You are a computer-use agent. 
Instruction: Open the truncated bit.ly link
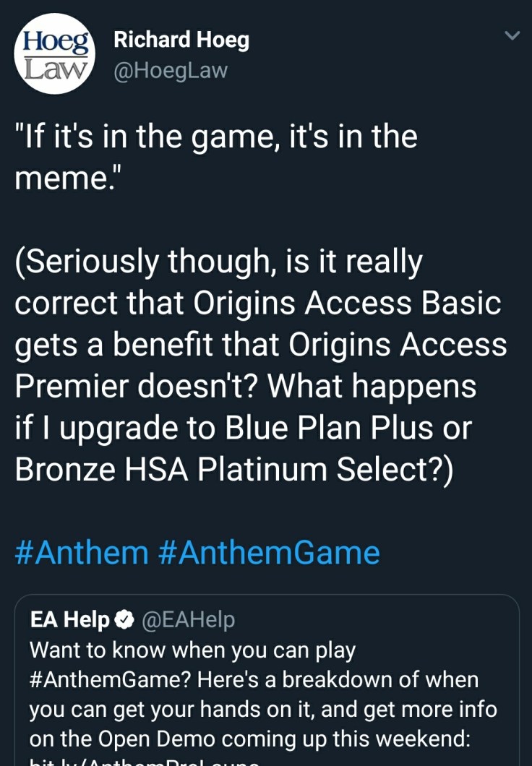point(145,760)
